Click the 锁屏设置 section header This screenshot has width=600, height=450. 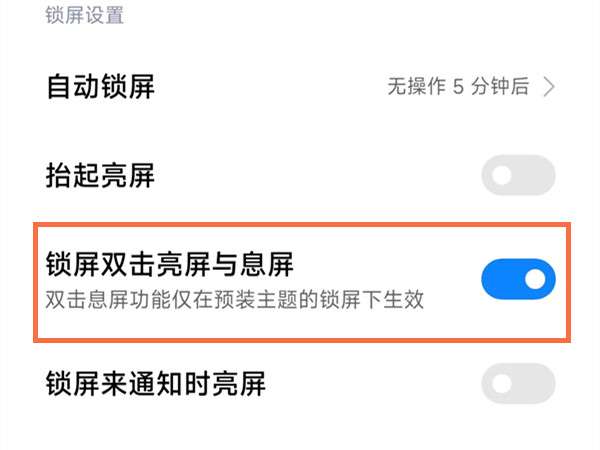(x=84, y=16)
